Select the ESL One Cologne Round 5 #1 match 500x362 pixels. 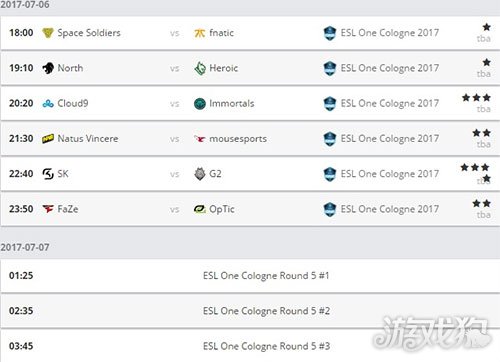pyautogui.click(x=266, y=276)
